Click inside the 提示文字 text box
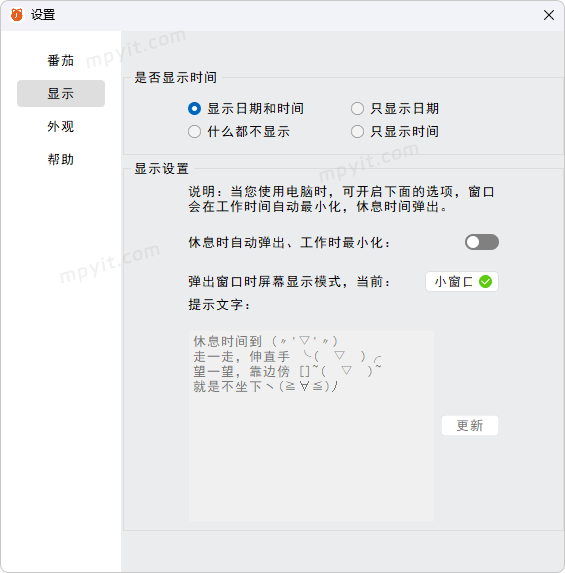 pyautogui.click(x=311, y=426)
